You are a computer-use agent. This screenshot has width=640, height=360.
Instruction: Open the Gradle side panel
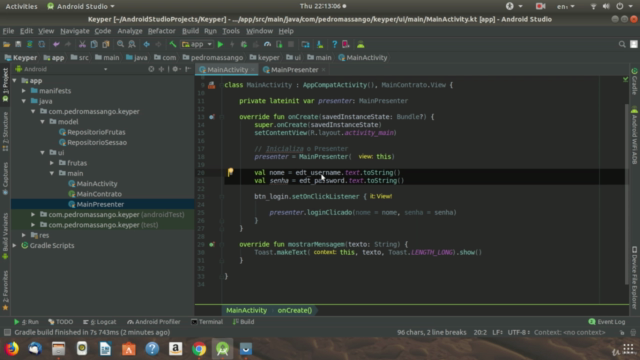coord(634,81)
